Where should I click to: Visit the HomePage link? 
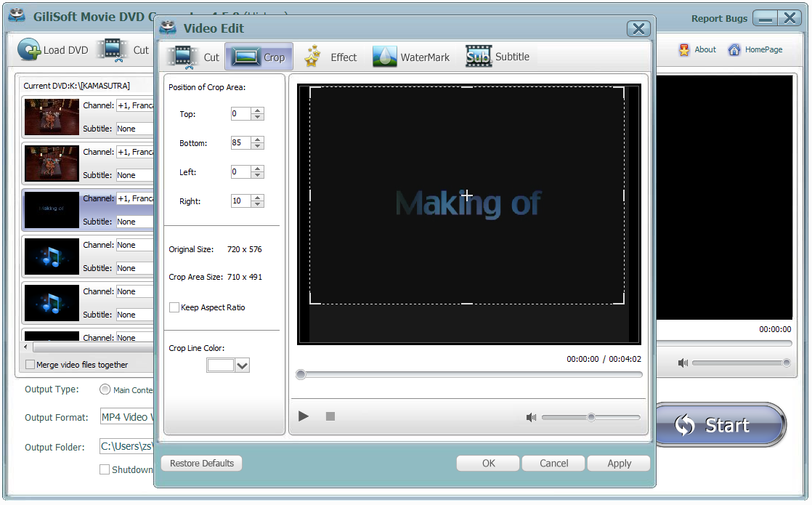coord(757,49)
